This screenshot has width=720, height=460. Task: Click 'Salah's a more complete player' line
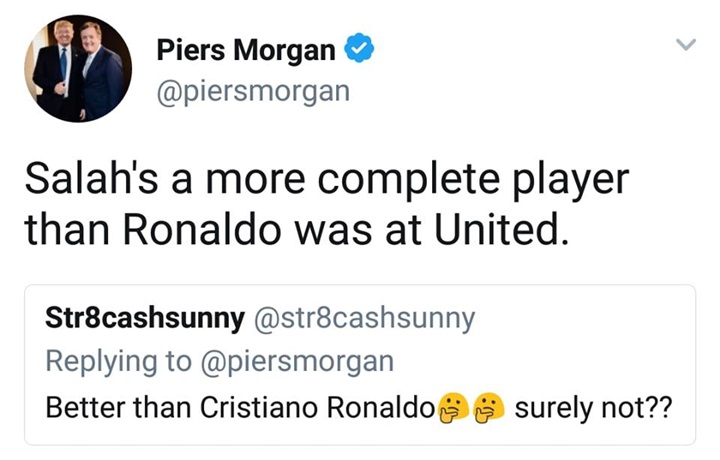click(326, 179)
